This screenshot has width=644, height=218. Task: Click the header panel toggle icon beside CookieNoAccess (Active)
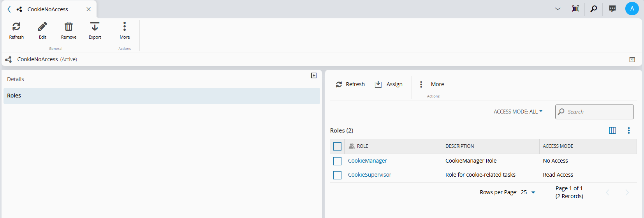[632, 60]
